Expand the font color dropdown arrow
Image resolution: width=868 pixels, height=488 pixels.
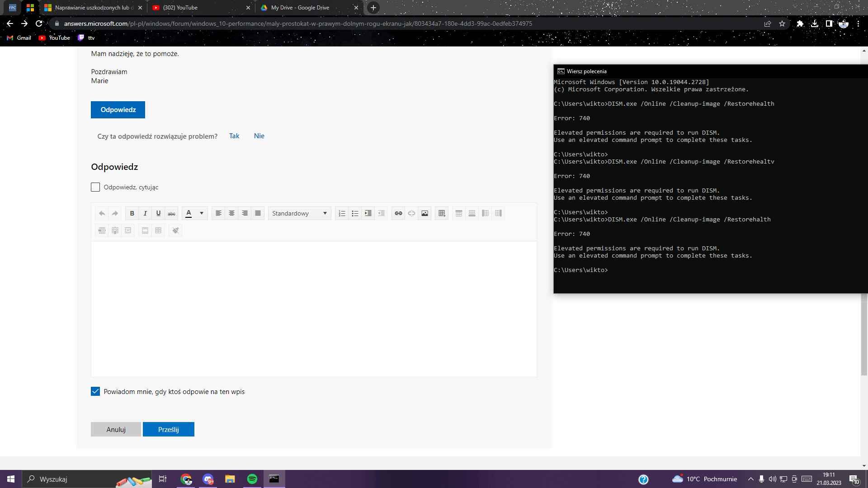tap(202, 213)
